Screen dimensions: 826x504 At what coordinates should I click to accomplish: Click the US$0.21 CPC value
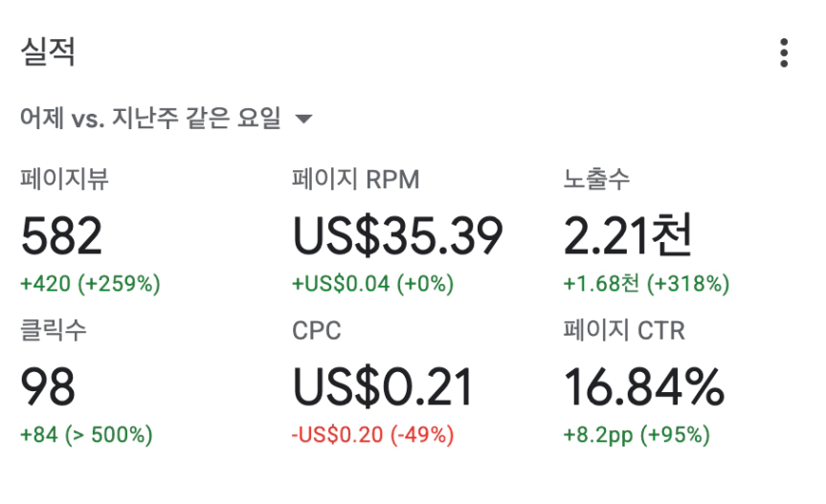[383, 387]
